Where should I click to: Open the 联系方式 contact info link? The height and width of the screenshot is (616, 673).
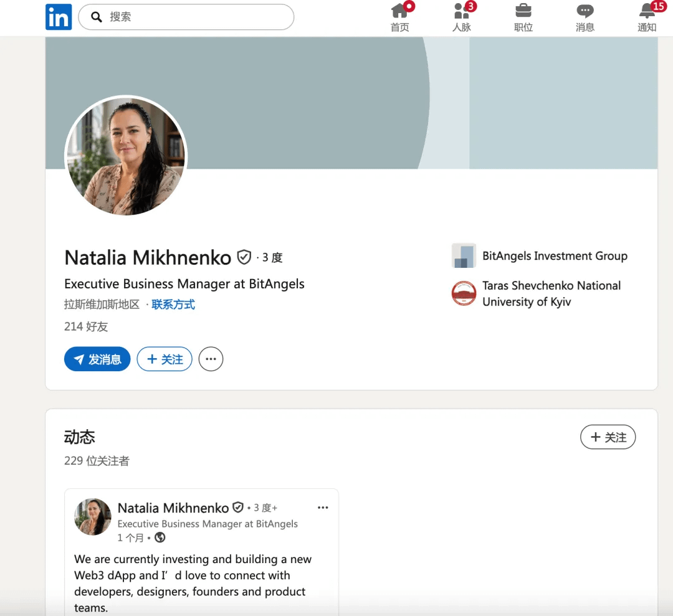173,305
